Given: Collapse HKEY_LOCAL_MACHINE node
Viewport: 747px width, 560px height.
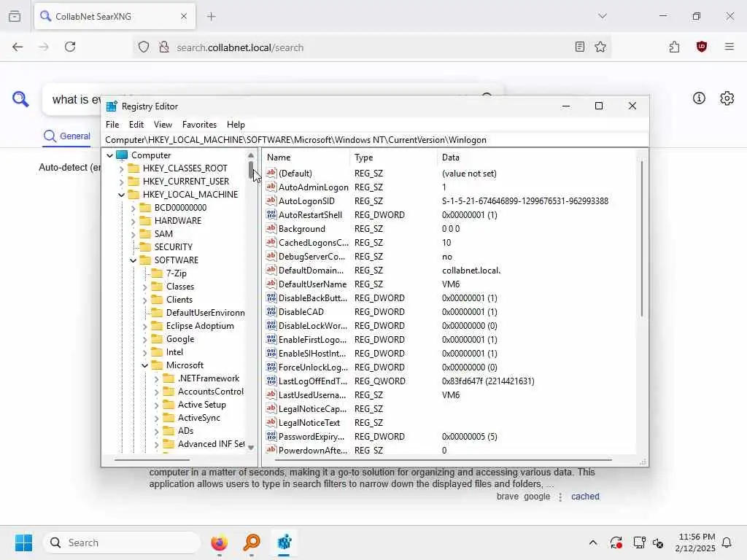Looking at the screenshot, I should coord(121,195).
